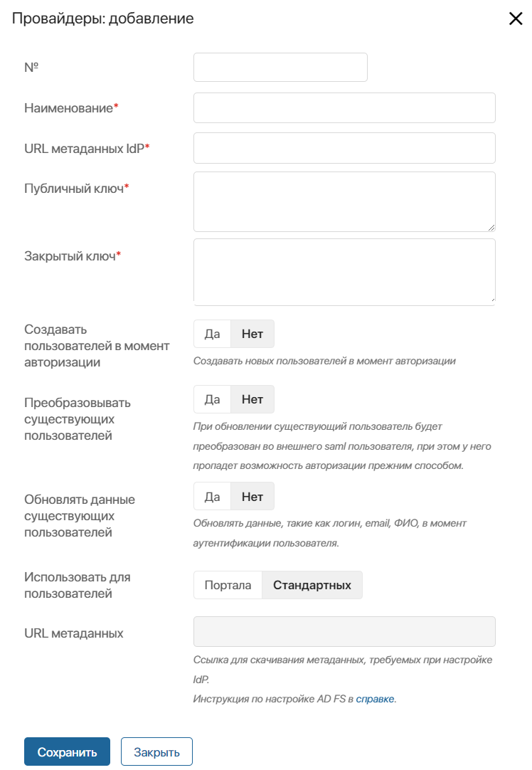Close the provider adding dialog with X

[516, 19]
